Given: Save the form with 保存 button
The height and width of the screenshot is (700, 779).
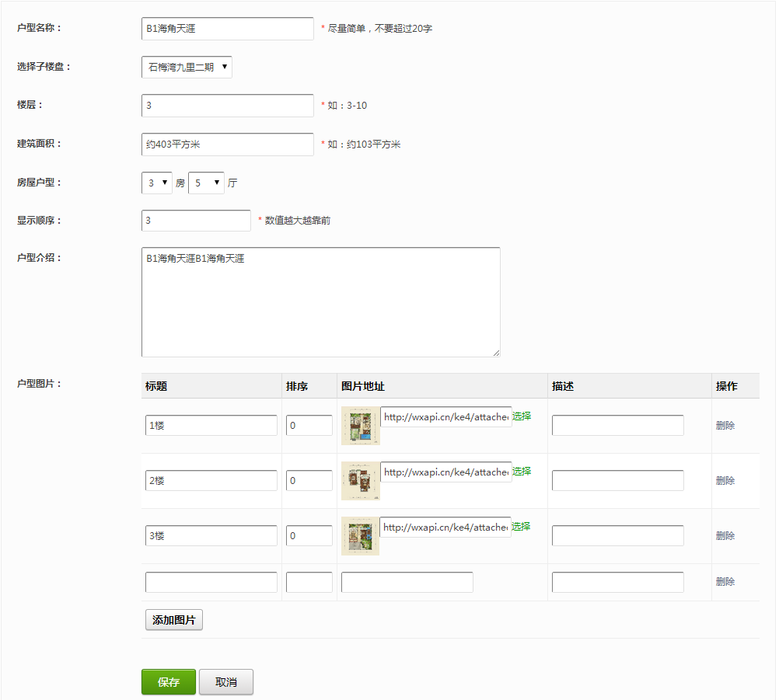Looking at the screenshot, I should (x=169, y=682).
